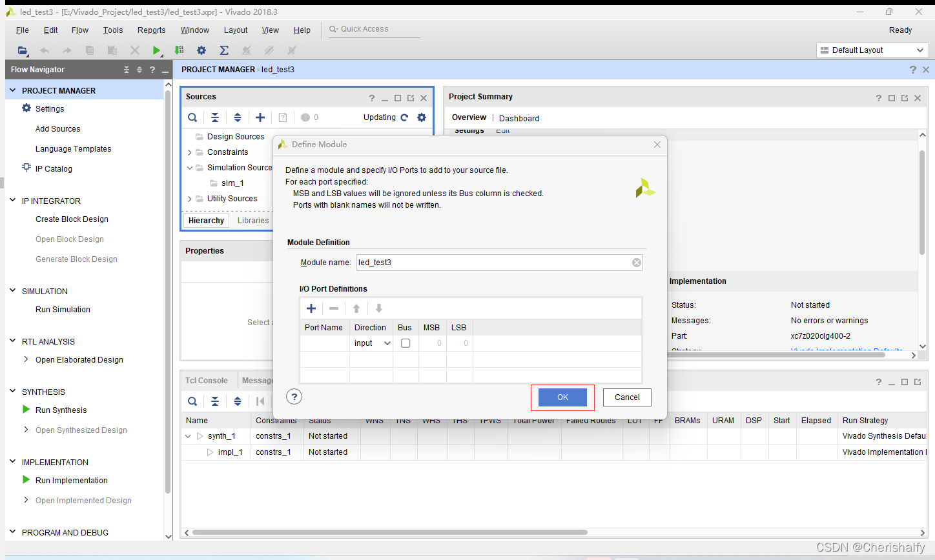Open IP Catalog in Flow Navigator

[54, 169]
